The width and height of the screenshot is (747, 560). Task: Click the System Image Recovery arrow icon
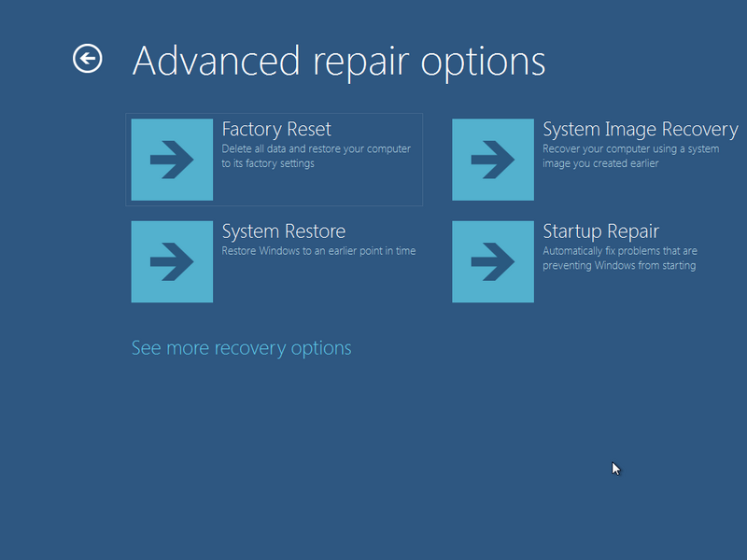(493, 160)
